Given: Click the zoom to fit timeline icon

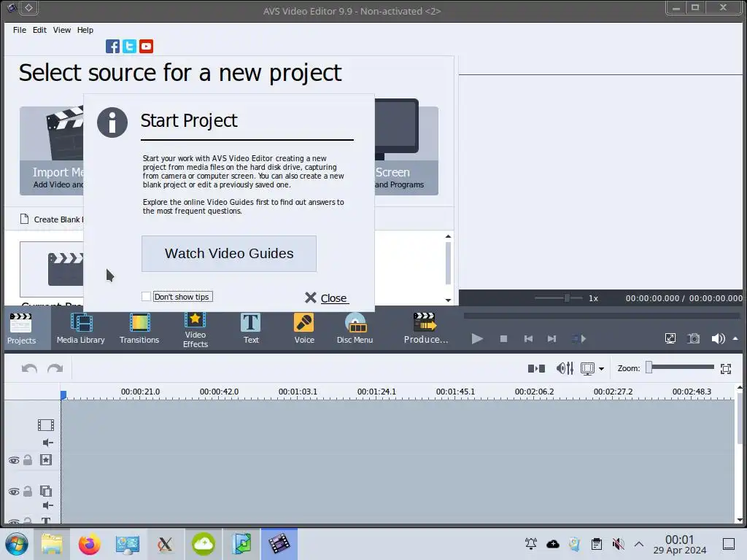Looking at the screenshot, I should [x=726, y=368].
